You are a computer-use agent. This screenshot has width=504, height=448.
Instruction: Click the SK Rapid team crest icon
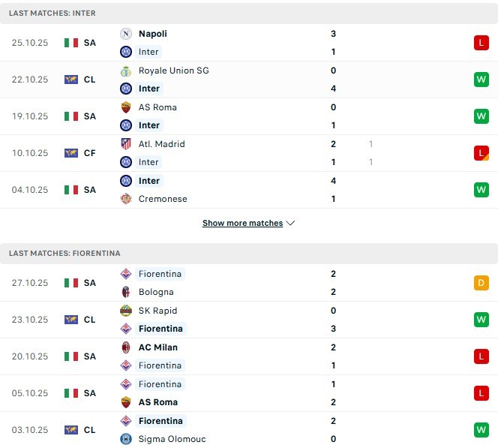[x=126, y=311]
